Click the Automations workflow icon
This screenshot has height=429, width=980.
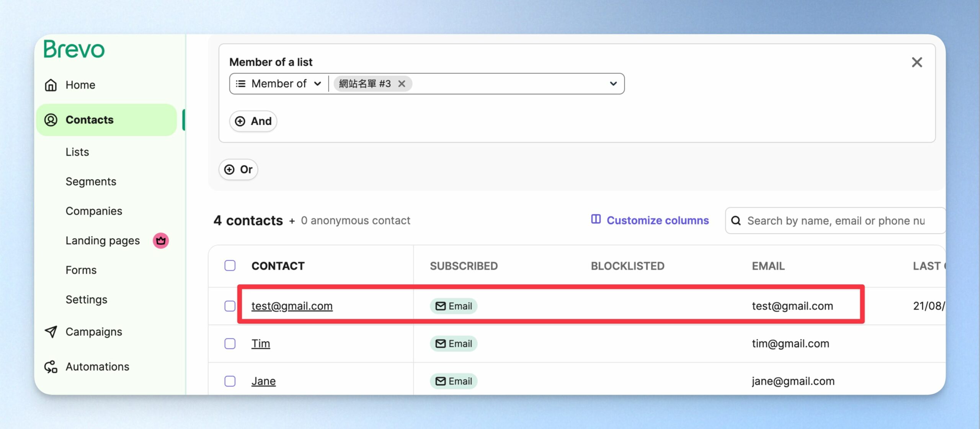point(51,367)
